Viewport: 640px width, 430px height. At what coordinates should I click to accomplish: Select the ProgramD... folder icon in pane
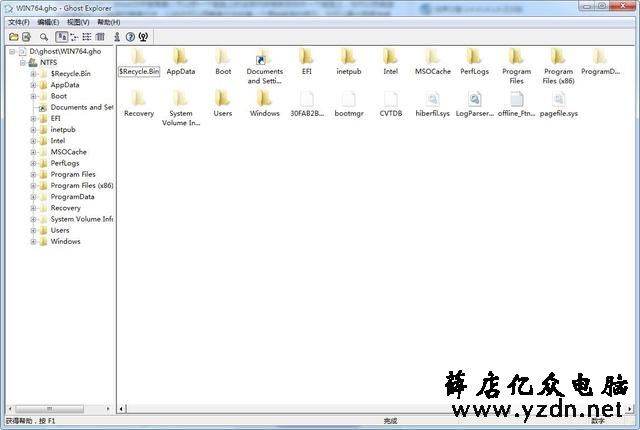coord(600,57)
